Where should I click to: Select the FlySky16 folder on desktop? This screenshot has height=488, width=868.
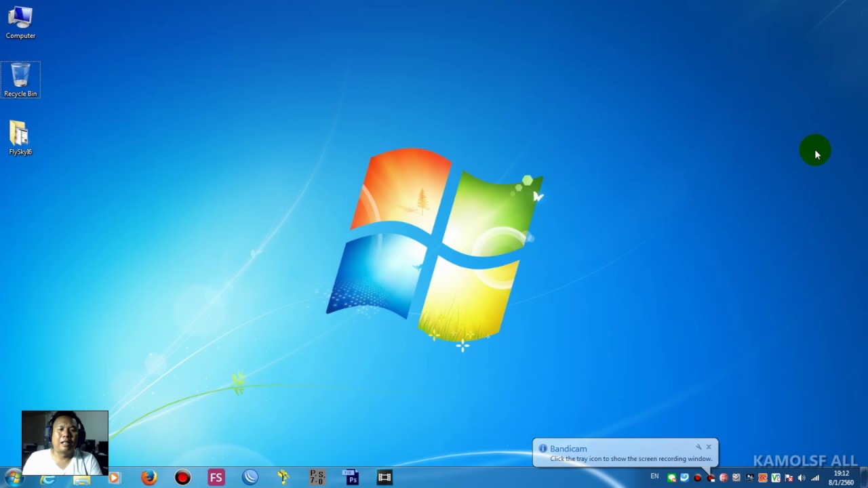[20, 138]
